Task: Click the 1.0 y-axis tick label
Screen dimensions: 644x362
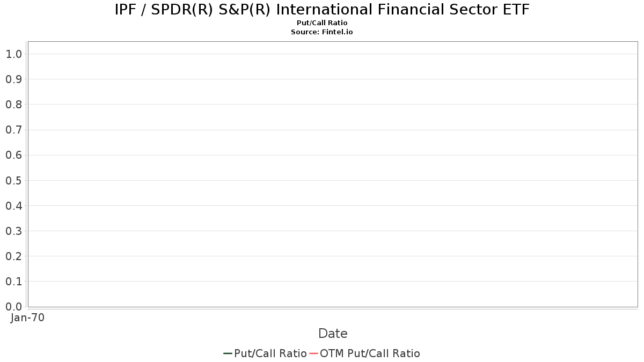Action: point(14,54)
